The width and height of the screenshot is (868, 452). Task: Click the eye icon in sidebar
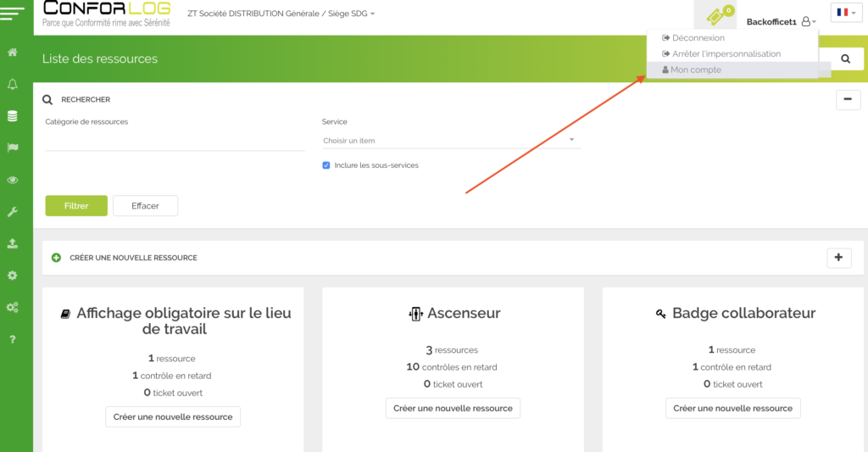click(13, 180)
